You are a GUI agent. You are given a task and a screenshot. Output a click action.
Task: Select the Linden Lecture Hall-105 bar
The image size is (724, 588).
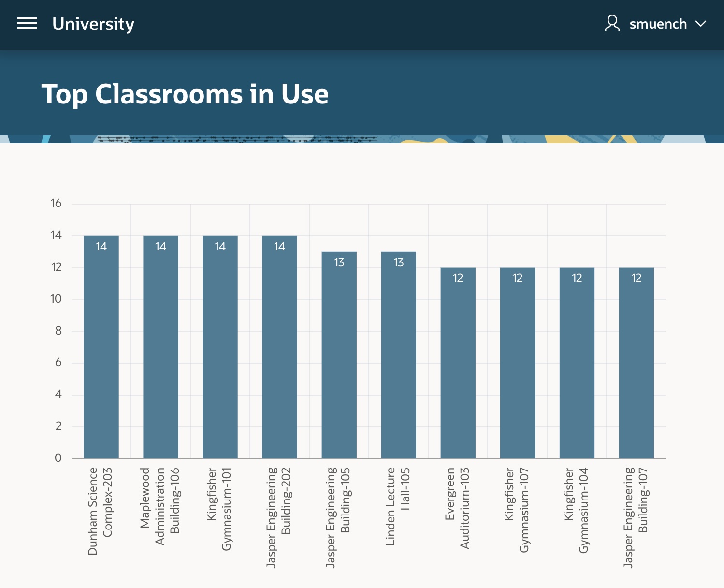[398, 355]
